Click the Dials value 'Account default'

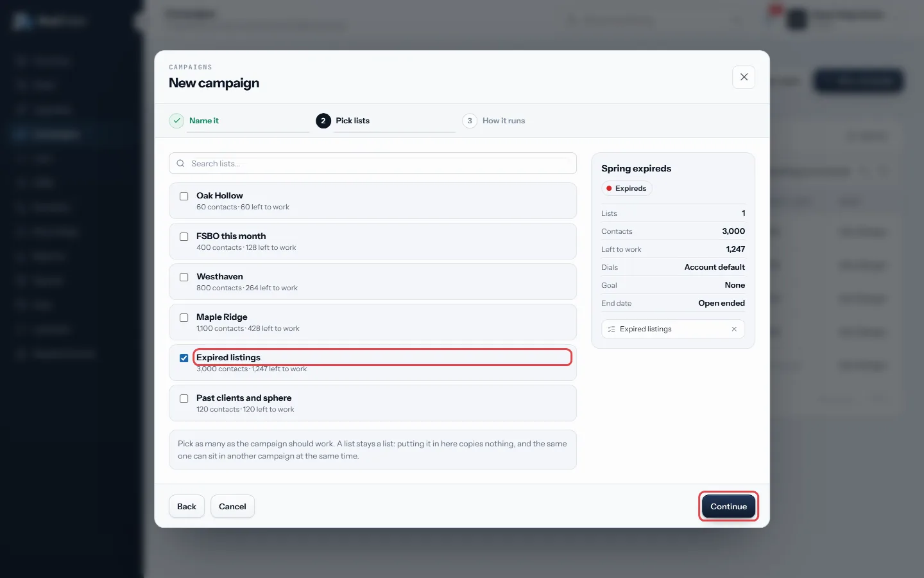point(714,267)
